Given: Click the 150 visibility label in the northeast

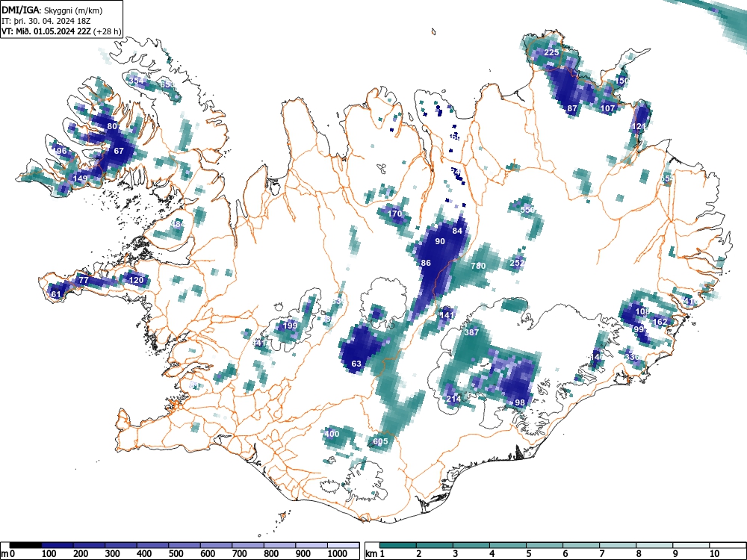Looking at the screenshot, I should coord(622,81).
